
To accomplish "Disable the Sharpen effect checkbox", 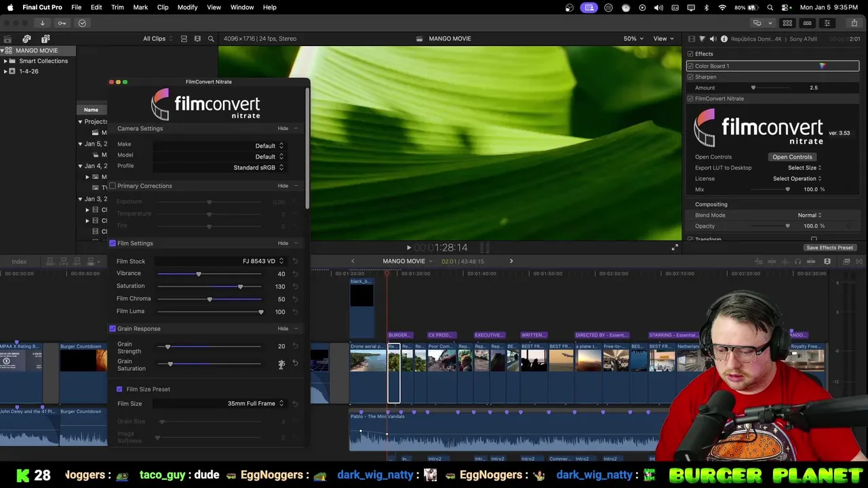I will 690,77.
